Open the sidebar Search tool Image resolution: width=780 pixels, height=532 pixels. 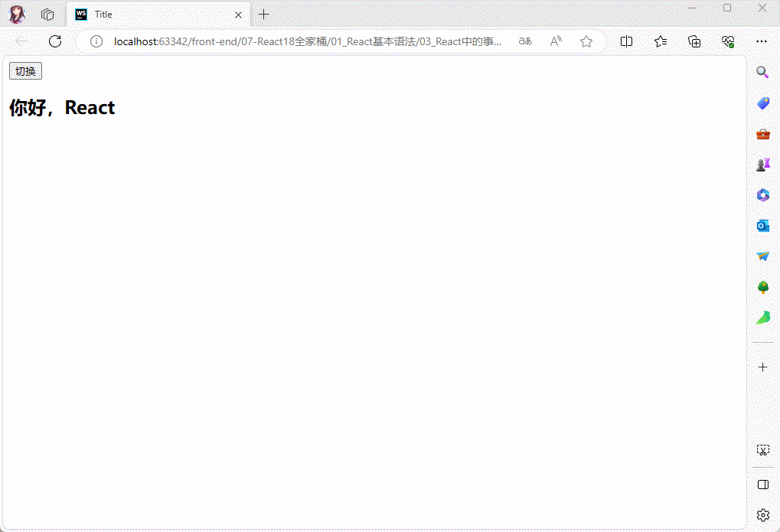pyautogui.click(x=762, y=72)
